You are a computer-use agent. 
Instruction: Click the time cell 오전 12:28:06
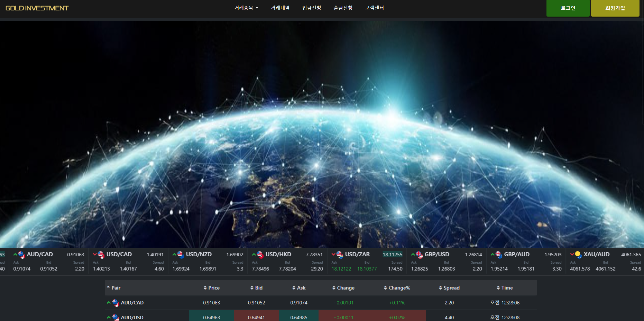(505, 303)
